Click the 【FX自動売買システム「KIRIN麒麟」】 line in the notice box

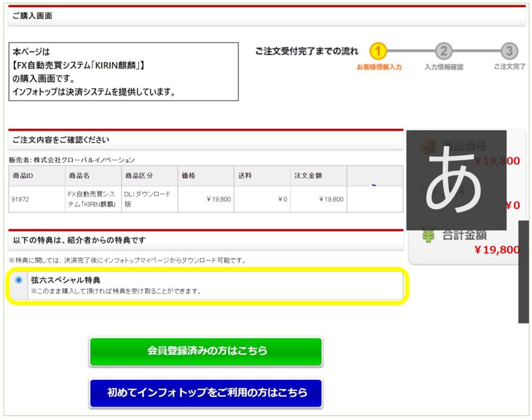point(79,65)
